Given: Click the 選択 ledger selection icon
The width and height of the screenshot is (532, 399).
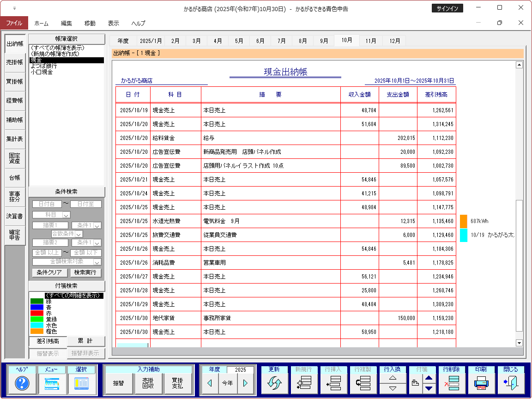Looking at the screenshot, I should click(81, 383).
